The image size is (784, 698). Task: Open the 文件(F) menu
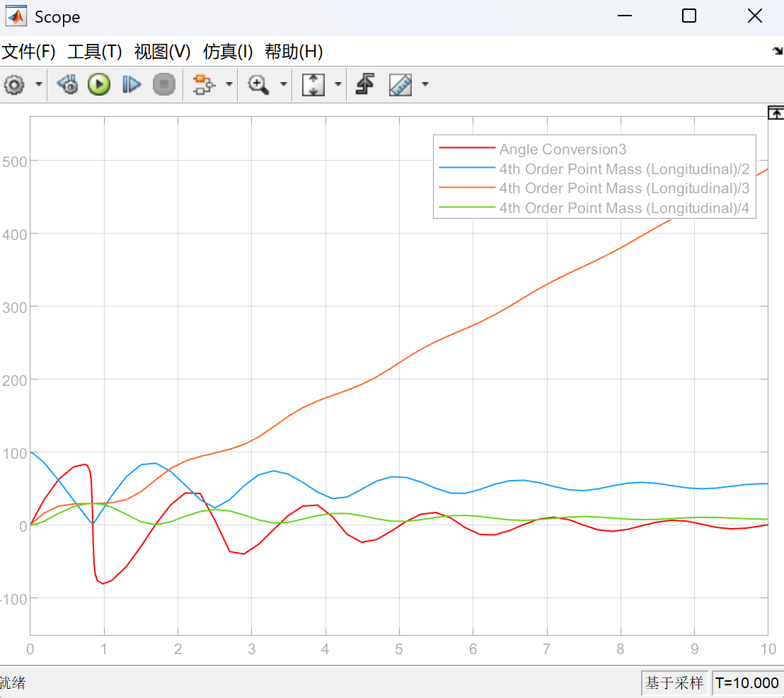(x=28, y=52)
